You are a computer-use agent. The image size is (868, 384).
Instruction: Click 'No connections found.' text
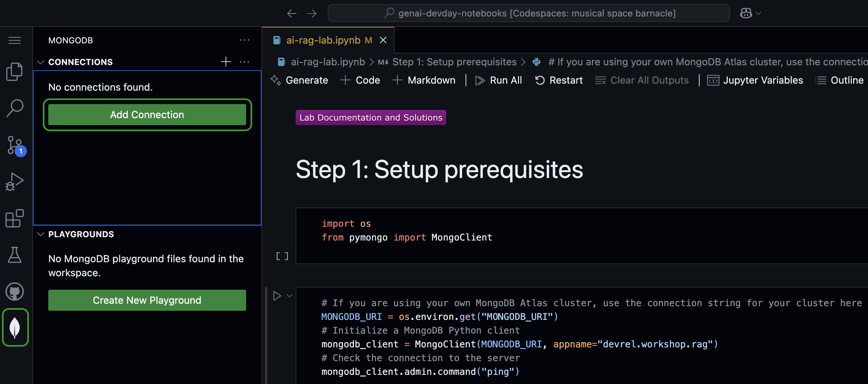pyautogui.click(x=100, y=87)
